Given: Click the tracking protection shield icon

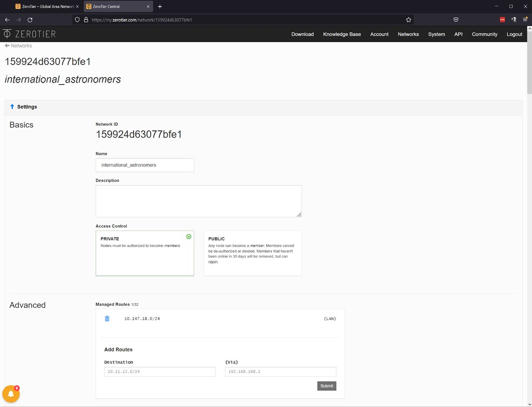Looking at the screenshot, I should (77, 20).
